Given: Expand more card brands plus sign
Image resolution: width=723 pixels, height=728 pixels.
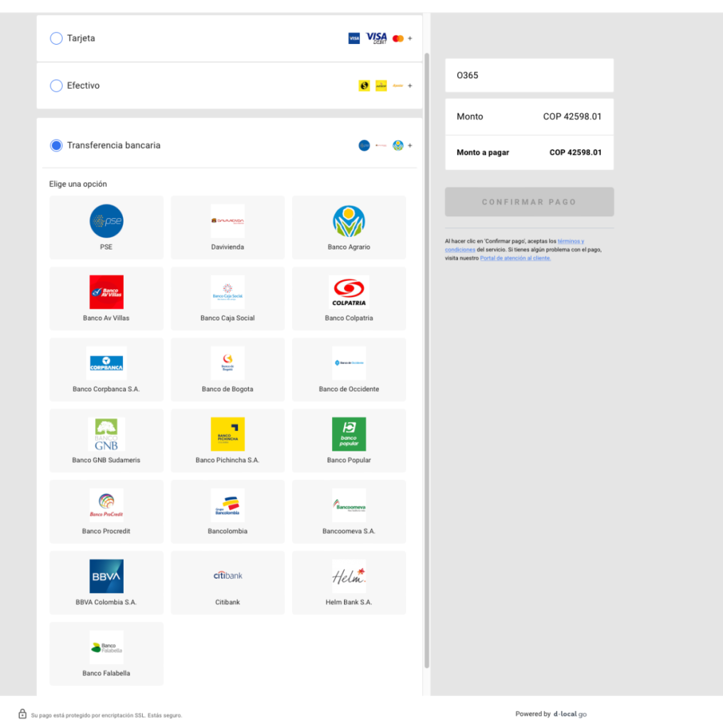Looking at the screenshot, I should coord(410,38).
